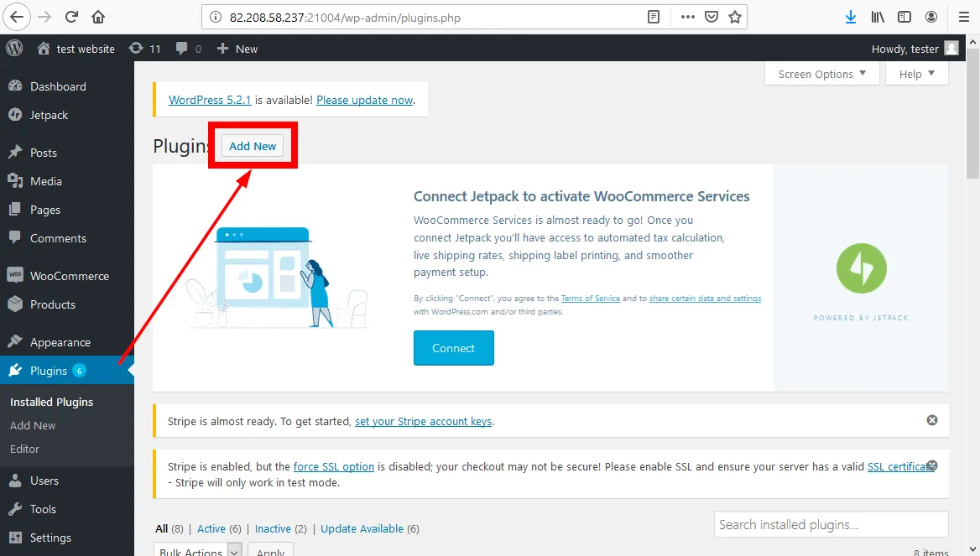The image size is (980, 556).
Task: Filter plugins by Active
Action: (211, 528)
